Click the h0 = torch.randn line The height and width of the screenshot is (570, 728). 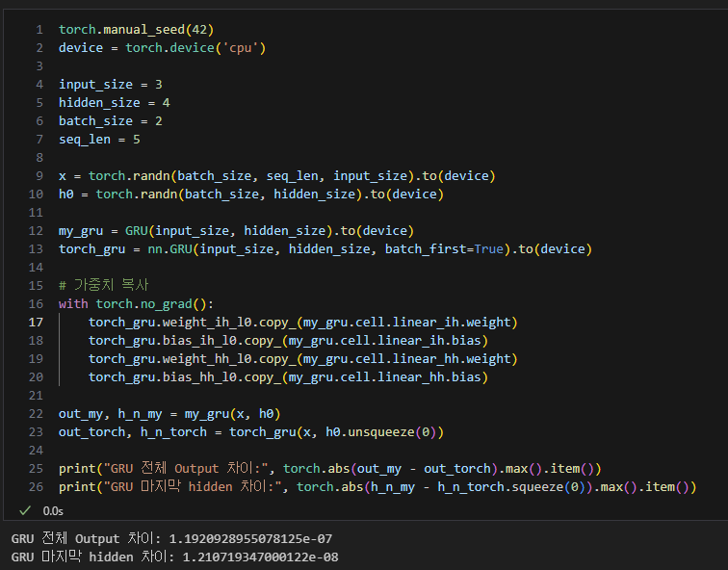point(251,194)
